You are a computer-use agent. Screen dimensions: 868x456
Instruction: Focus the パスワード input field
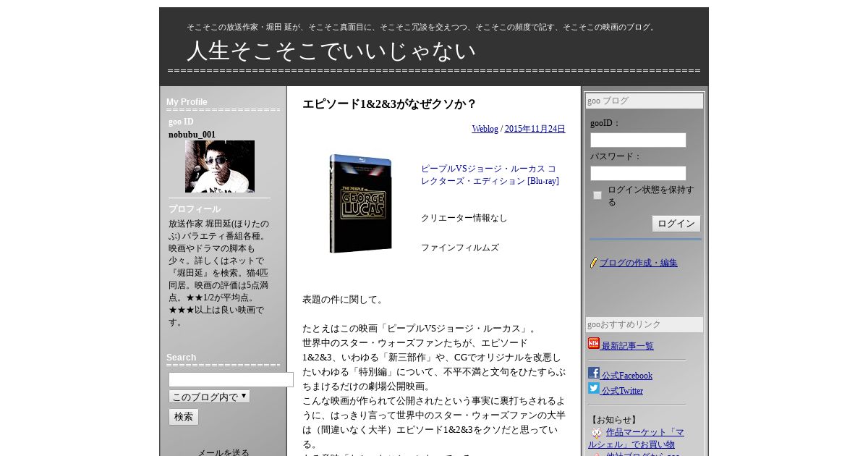coord(638,174)
